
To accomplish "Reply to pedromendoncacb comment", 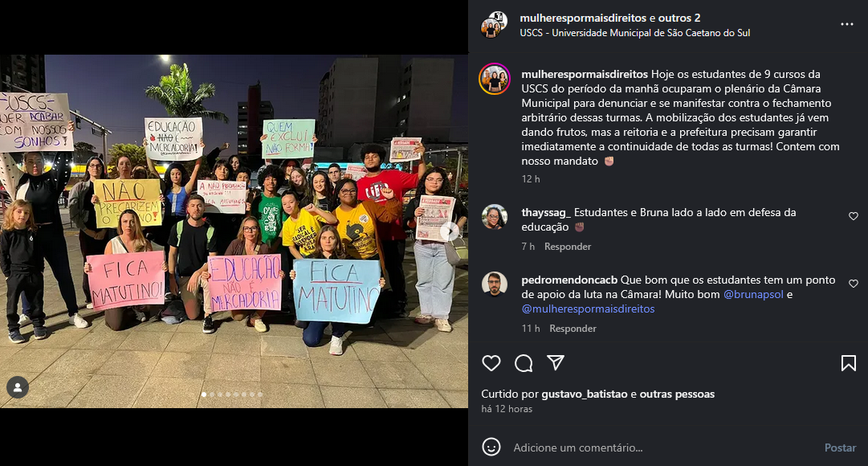I will 573,329.
